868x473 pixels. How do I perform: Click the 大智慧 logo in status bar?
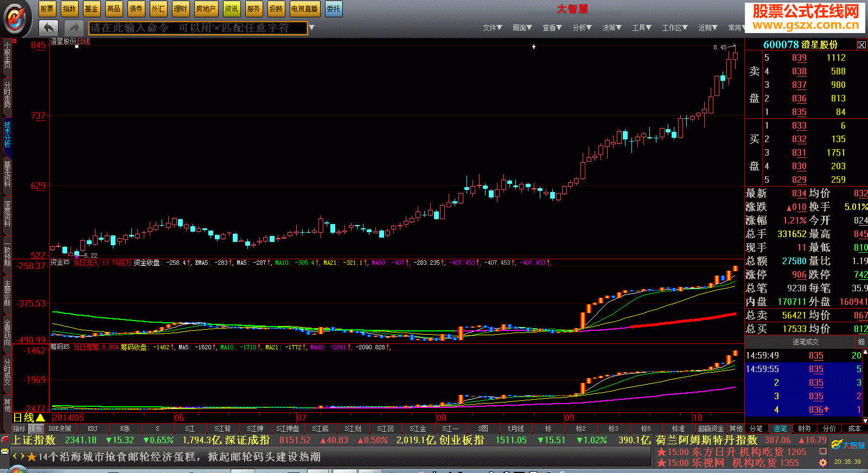849,445
